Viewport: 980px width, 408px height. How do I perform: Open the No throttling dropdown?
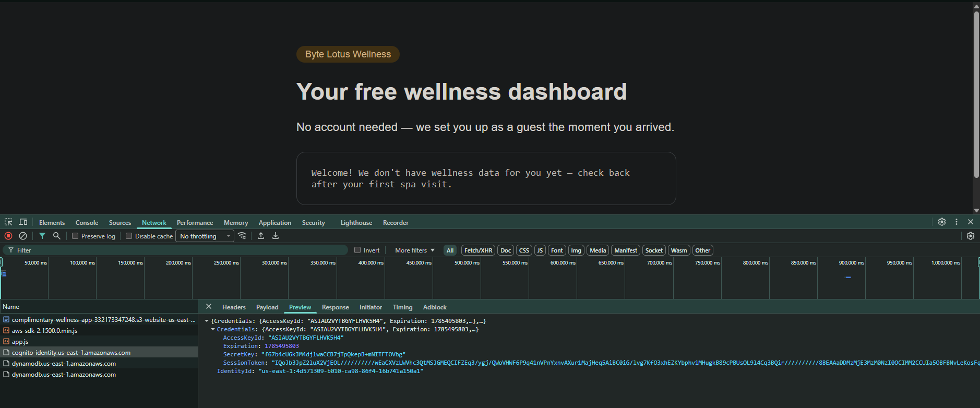(x=205, y=236)
